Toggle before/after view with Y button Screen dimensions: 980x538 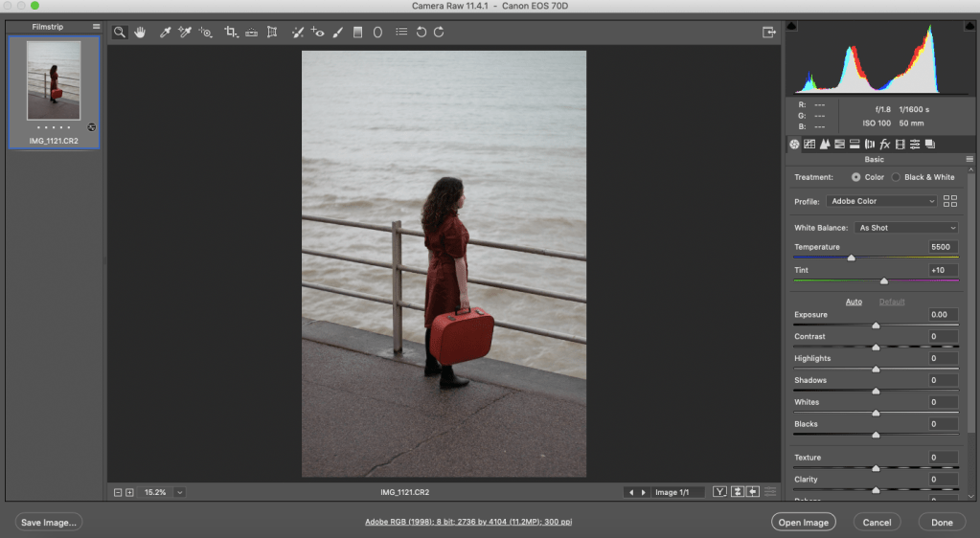pos(718,492)
